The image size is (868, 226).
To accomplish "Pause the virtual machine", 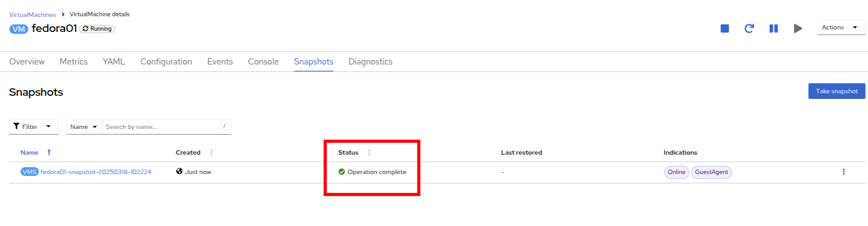I will [x=773, y=28].
